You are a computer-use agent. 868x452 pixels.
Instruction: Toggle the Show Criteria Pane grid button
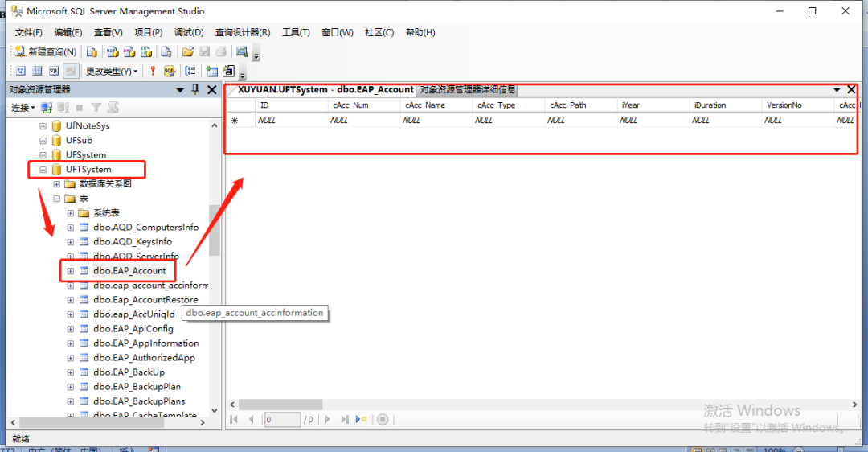click(37, 71)
